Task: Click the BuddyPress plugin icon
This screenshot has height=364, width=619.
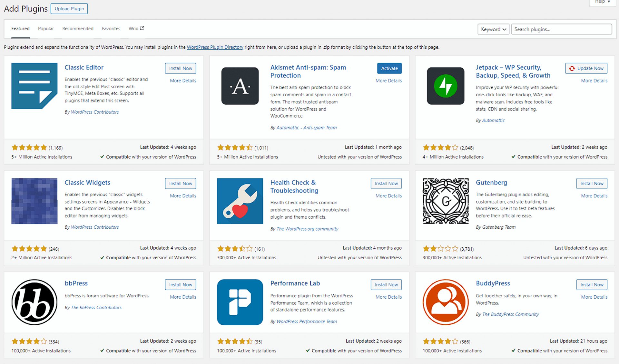Action: (x=446, y=302)
